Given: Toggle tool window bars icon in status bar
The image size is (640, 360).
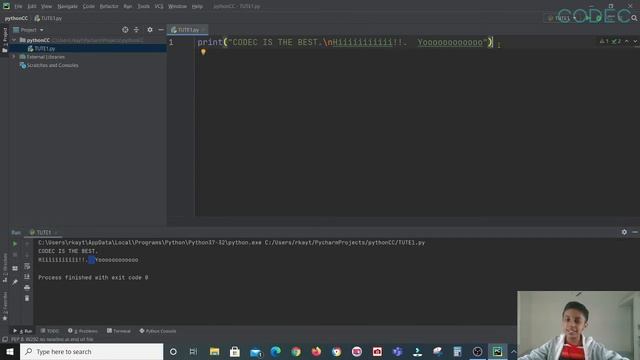Looking at the screenshot, I should point(5,339).
